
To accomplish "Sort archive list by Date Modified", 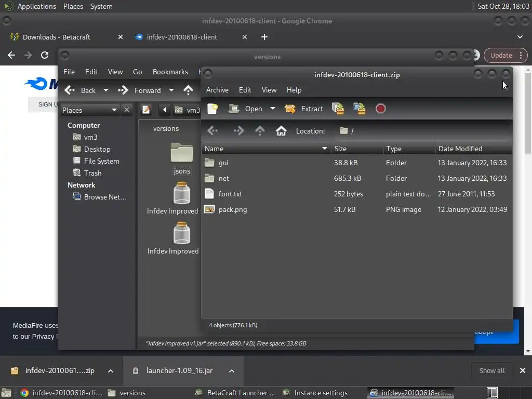I will click(474, 149).
